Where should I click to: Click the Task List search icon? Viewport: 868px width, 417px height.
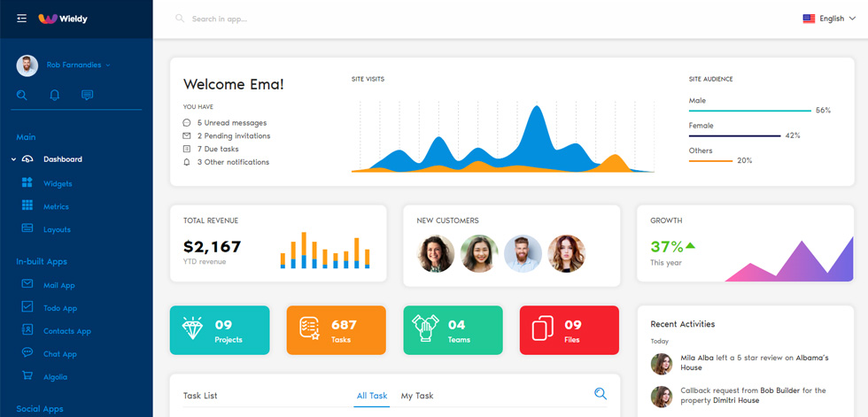(x=601, y=394)
